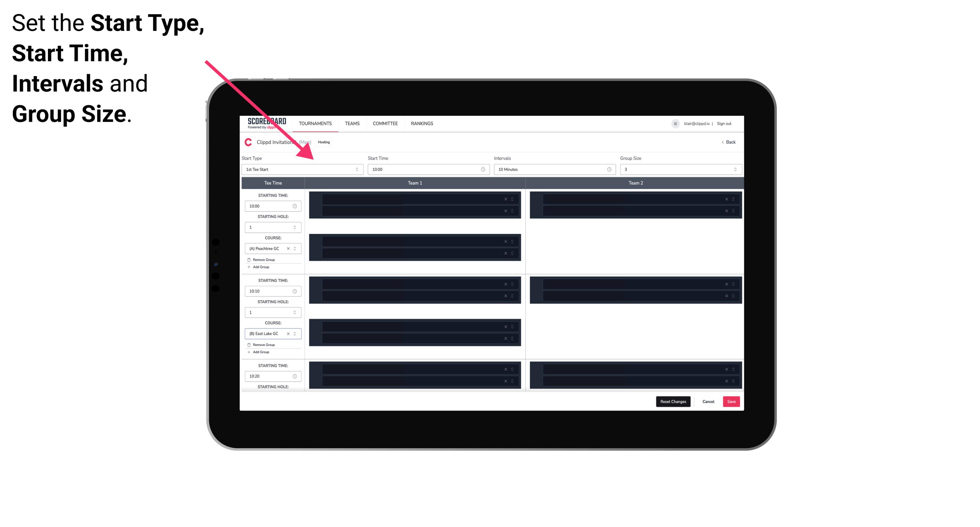
Task: Select the TOURNAMENTS tab
Action: [x=316, y=123]
